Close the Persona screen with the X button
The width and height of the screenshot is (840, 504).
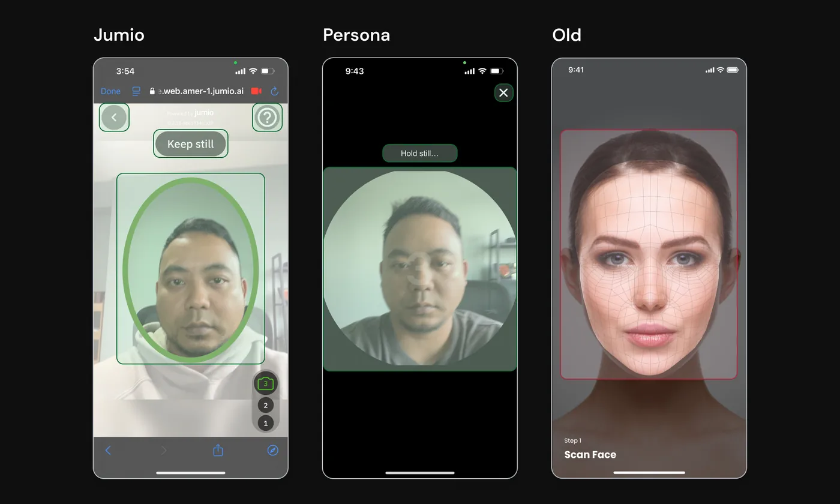point(503,92)
